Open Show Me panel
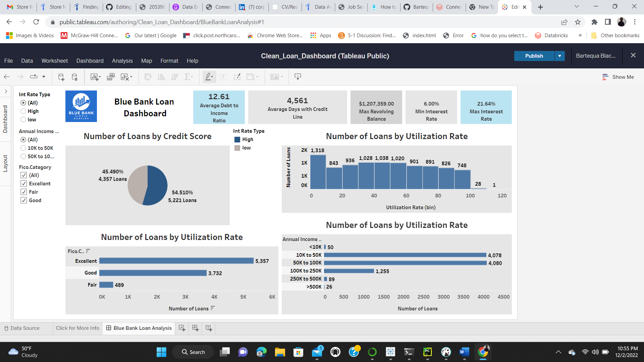The height and width of the screenshot is (362, 644). (x=618, y=77)
